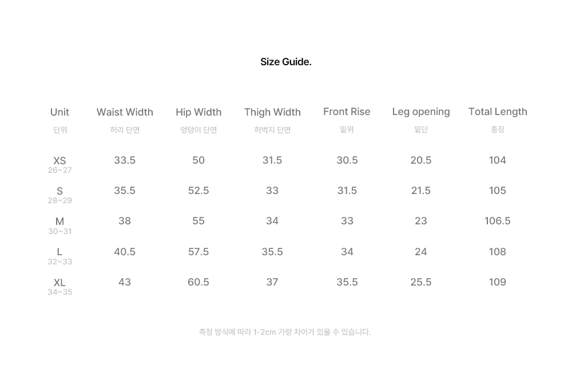
Task: Click the XS waist width value 33.5
Action: click(x=125, y=160)
